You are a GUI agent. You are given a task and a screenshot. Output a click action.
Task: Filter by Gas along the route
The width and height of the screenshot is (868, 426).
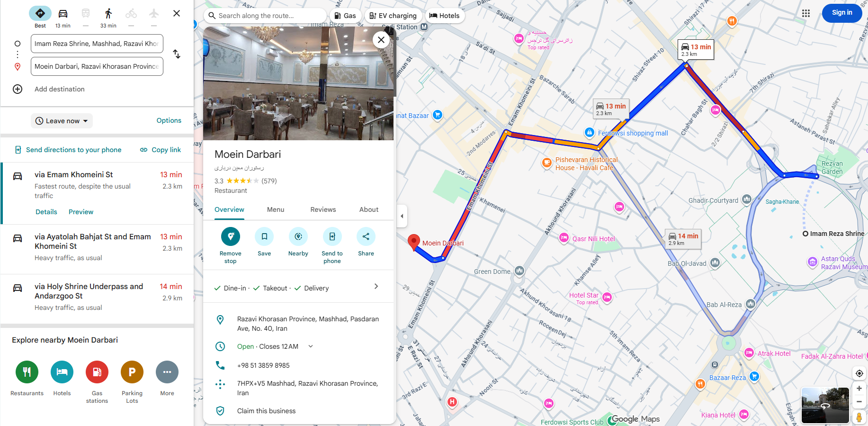pos(345,16)
